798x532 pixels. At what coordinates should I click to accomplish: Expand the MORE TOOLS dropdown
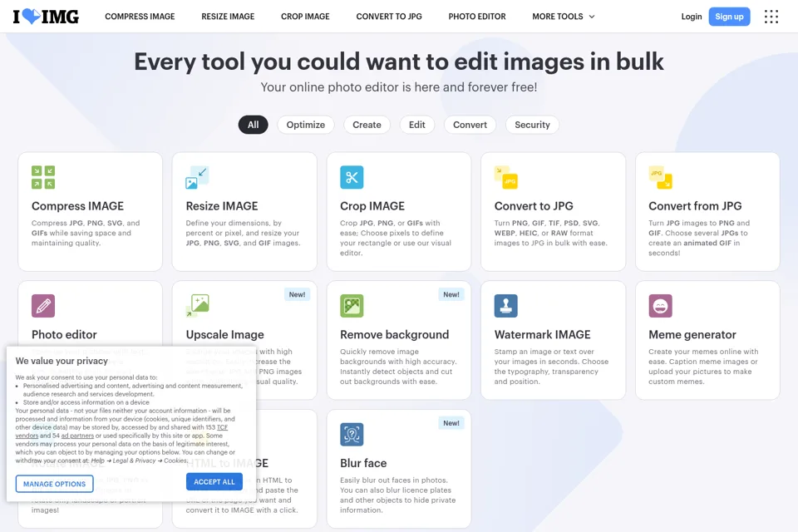(x=564, y=17)
